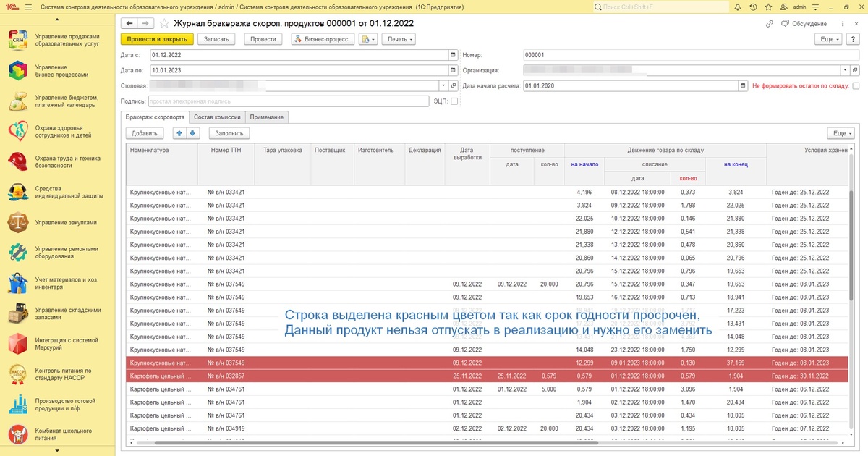Open the Бизнес-процесс button

tap(323, 39)
